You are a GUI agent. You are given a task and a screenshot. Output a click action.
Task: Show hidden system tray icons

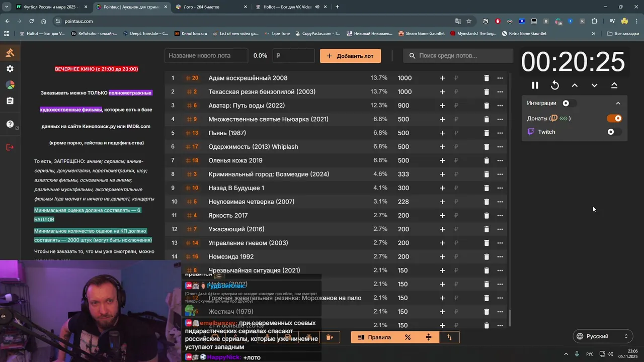(566, 354)
